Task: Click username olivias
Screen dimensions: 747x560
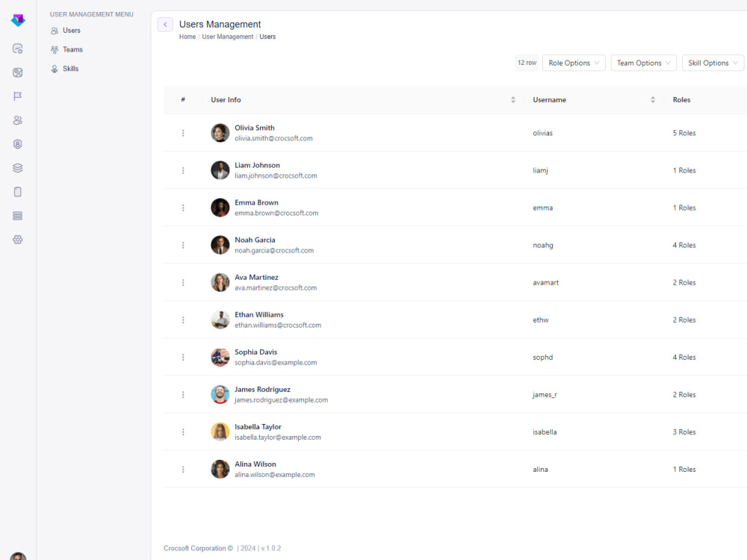Action: coord(542,133)
